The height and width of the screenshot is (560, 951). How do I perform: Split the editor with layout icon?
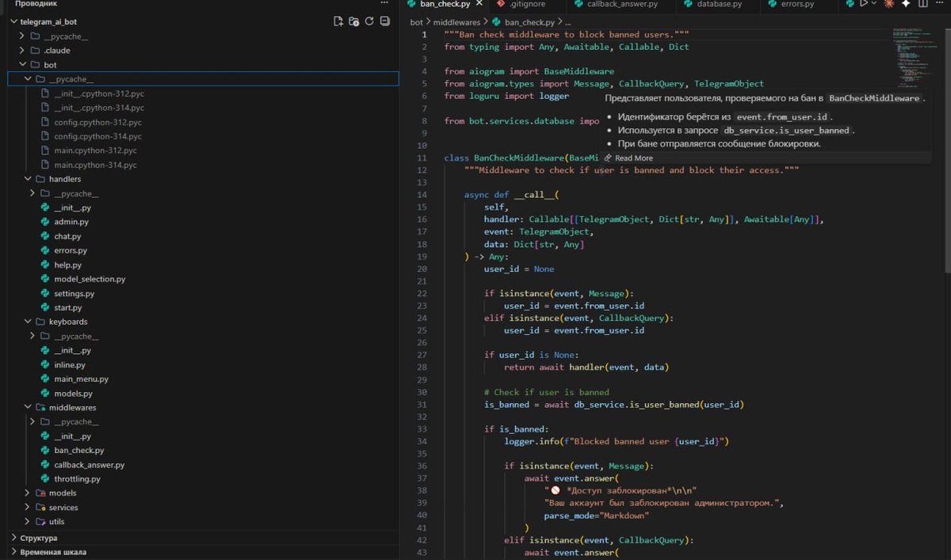coord(922,4)
